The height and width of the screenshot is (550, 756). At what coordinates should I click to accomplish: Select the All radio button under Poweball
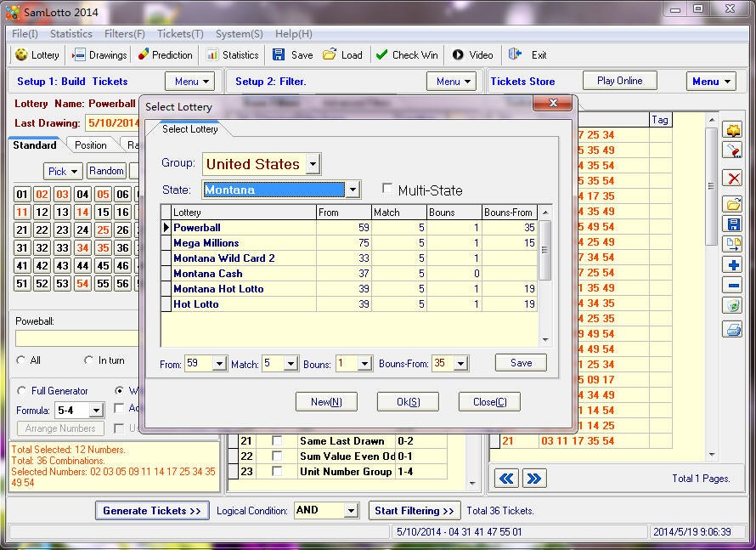pyautogui.click(x=20, y=360)
